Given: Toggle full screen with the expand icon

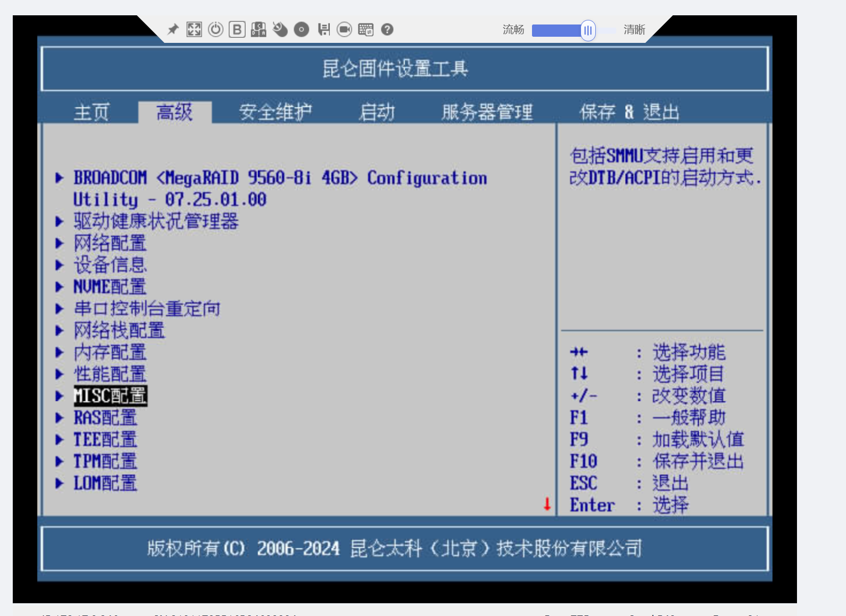Looking at the screenshot, I should (x=194, y=30).
